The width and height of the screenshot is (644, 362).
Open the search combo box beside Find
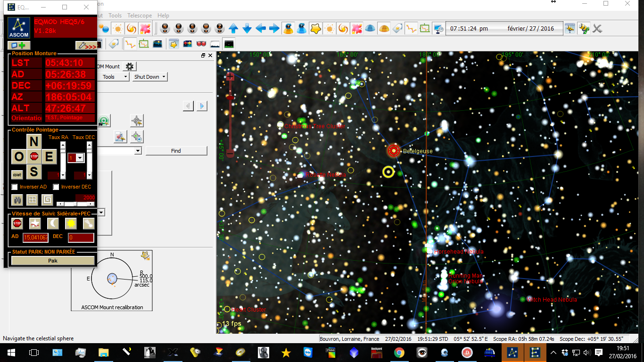(x=138, y=151)
